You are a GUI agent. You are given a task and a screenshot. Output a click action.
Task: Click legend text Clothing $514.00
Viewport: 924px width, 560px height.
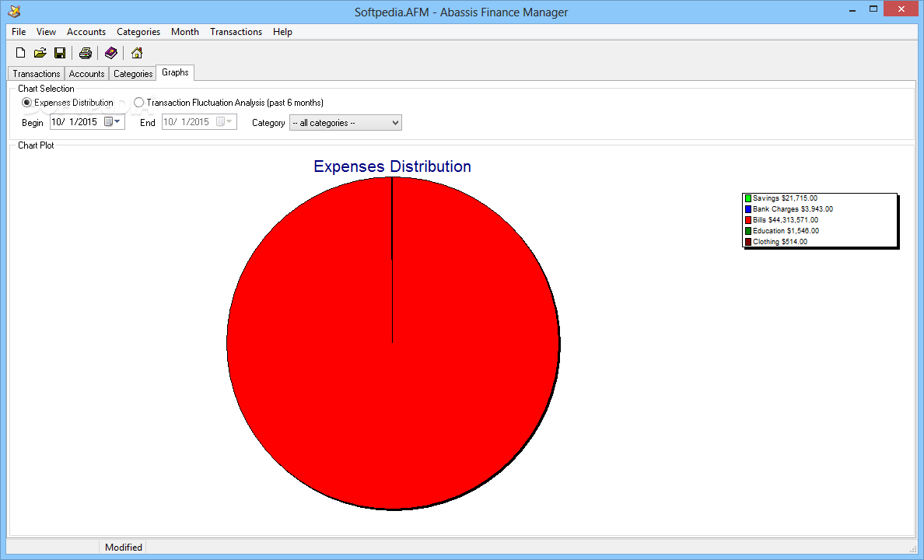click(779, 242)
